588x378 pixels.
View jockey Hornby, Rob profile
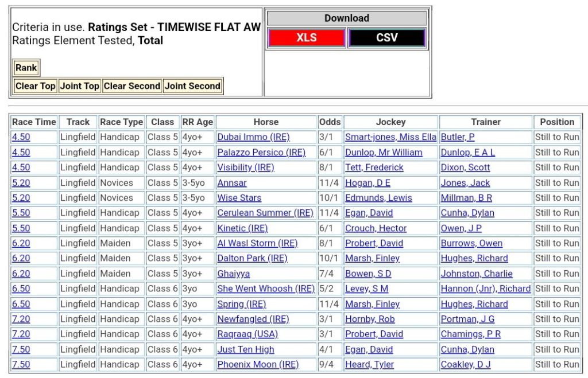point(369,319)
